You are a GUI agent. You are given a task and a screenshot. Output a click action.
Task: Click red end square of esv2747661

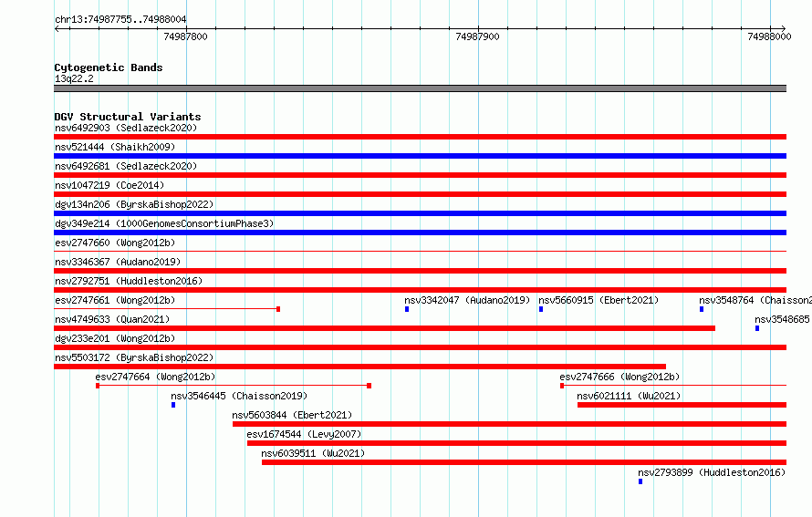pyautogui.click(x=278, y=309)
